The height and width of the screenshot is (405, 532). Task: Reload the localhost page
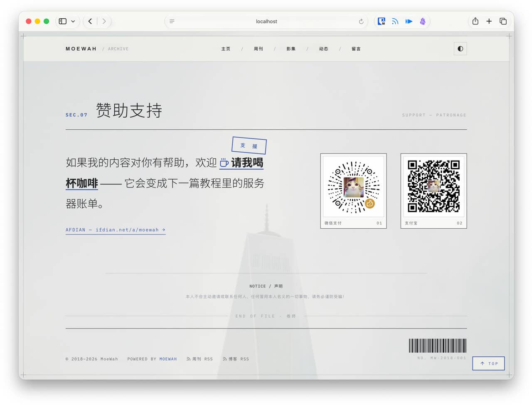(x=361, y=22)
